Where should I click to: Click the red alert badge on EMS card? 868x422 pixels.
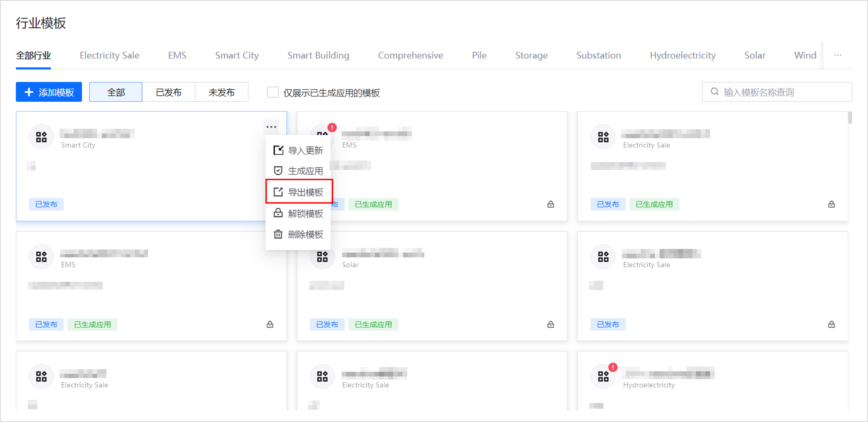point(332,127)
